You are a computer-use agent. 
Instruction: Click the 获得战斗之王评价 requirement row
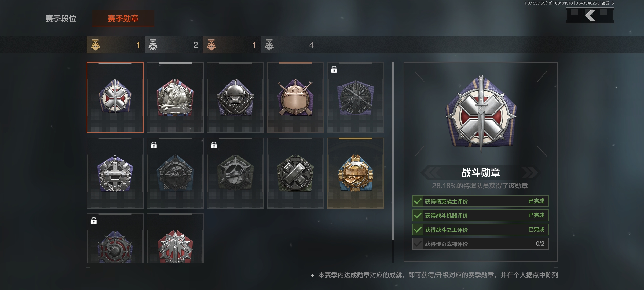pos(481,230)
